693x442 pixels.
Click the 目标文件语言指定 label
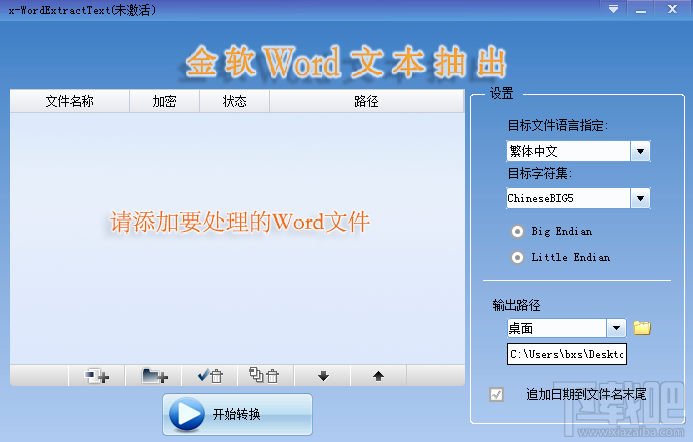click(x=557, y=126)
